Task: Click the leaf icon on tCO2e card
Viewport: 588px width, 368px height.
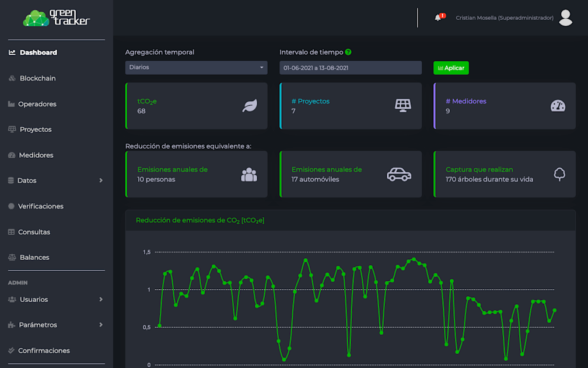Action: pyautogui.click(x=250, y=105)
